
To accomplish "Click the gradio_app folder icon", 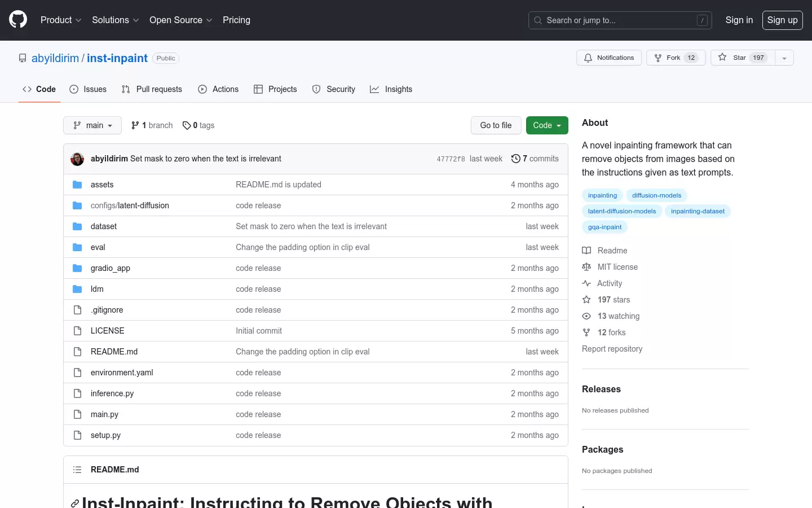I will click(x=77, y=268).
